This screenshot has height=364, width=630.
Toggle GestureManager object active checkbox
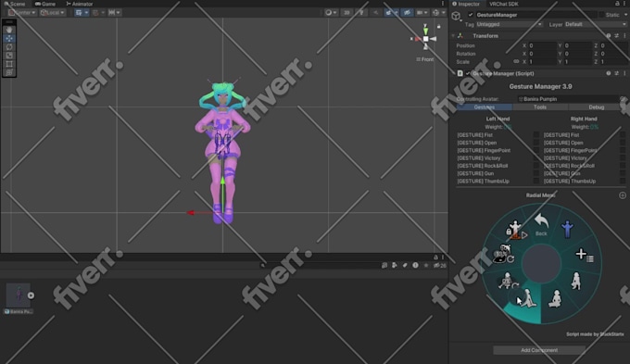471,15
